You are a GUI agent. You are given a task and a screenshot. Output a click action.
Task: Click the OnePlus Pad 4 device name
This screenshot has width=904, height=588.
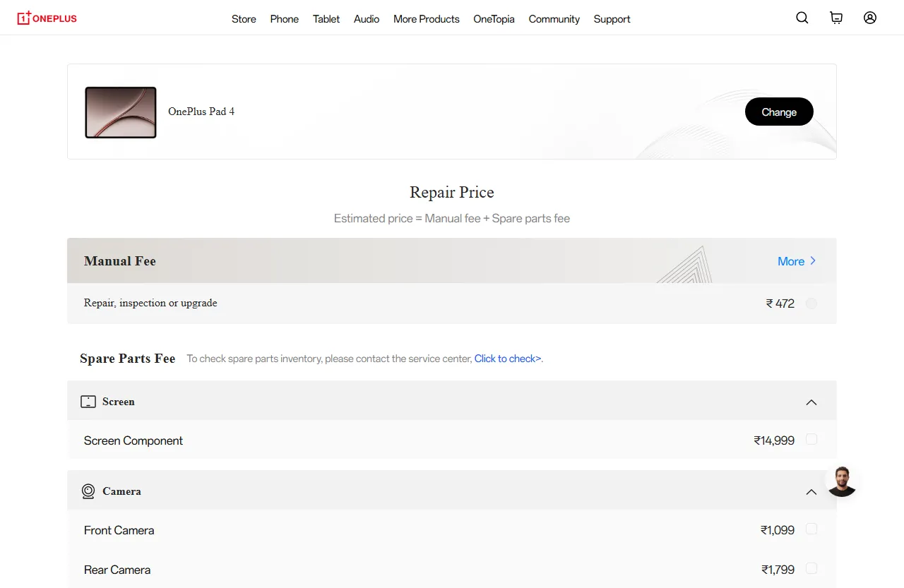[201, 112]
